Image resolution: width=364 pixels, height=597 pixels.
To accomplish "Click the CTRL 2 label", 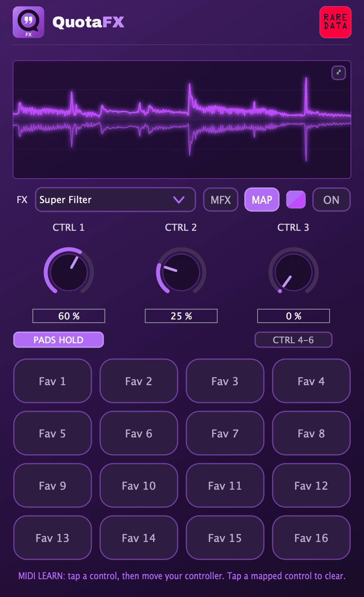I will 181,227.
